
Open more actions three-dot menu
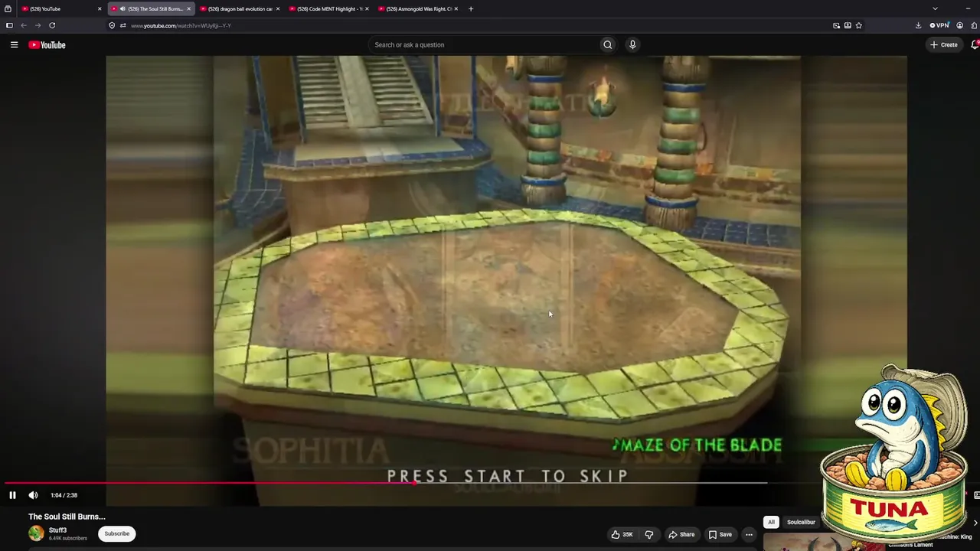tap(749, 534)
